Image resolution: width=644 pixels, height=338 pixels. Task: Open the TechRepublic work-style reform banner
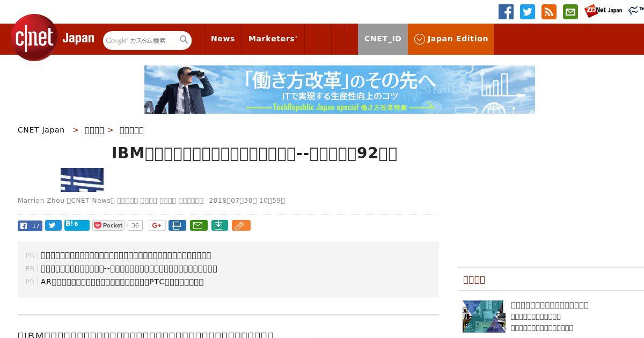(340, 90)
